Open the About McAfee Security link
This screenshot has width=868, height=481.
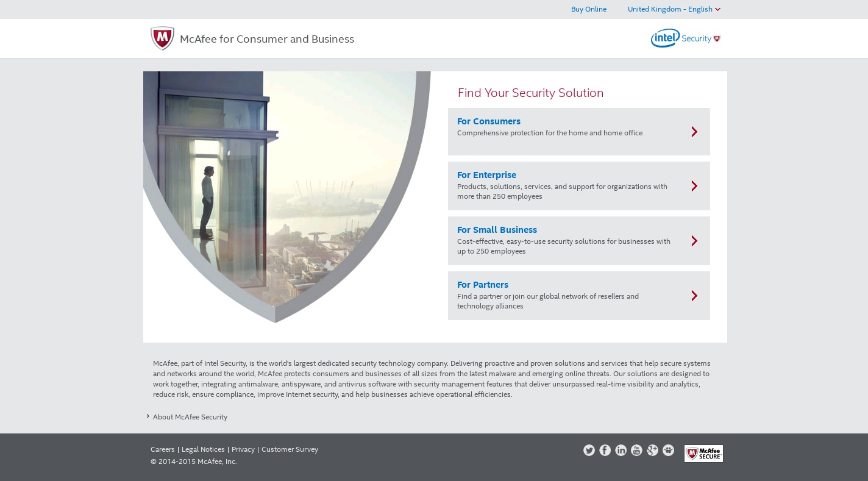tap(190, 417)
